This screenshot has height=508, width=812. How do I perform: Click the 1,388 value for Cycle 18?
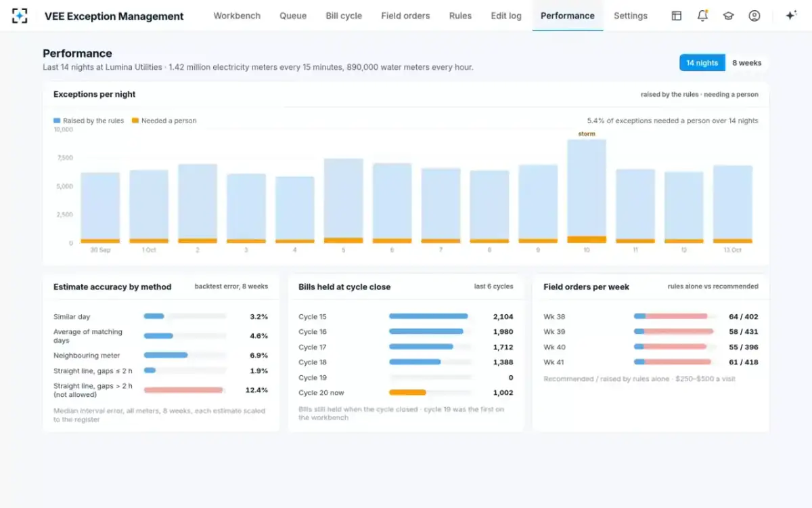click(x=503, y=362)
